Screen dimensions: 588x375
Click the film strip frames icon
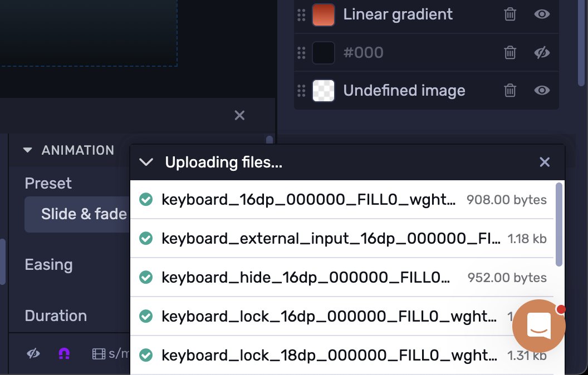coord(99,354)
